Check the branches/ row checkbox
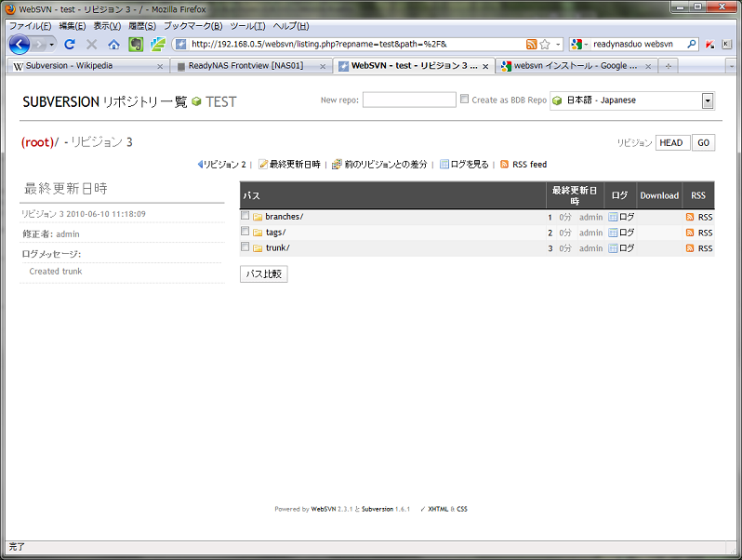This screenshot has height=560, width=742. tap(245, 216)
